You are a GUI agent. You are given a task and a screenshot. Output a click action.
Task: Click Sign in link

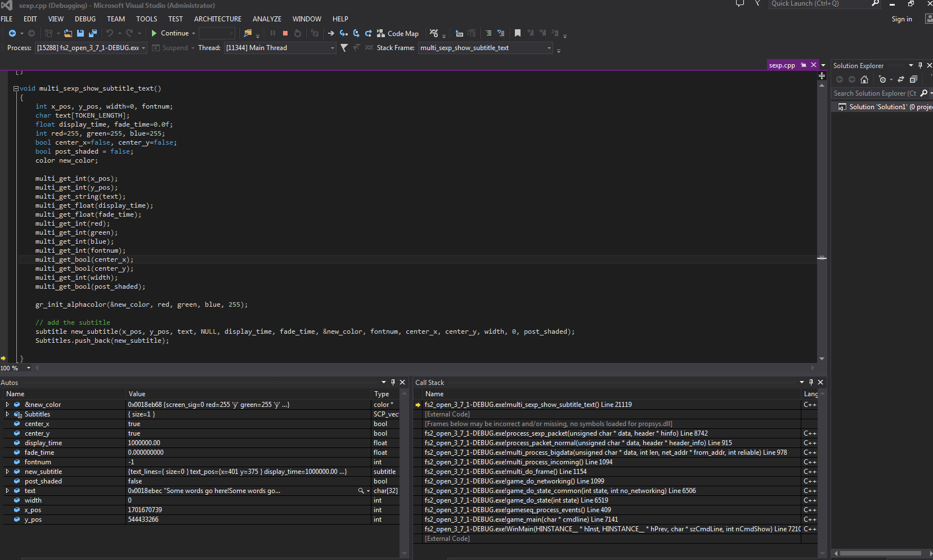pyautogui.click(x=901, y=19)
